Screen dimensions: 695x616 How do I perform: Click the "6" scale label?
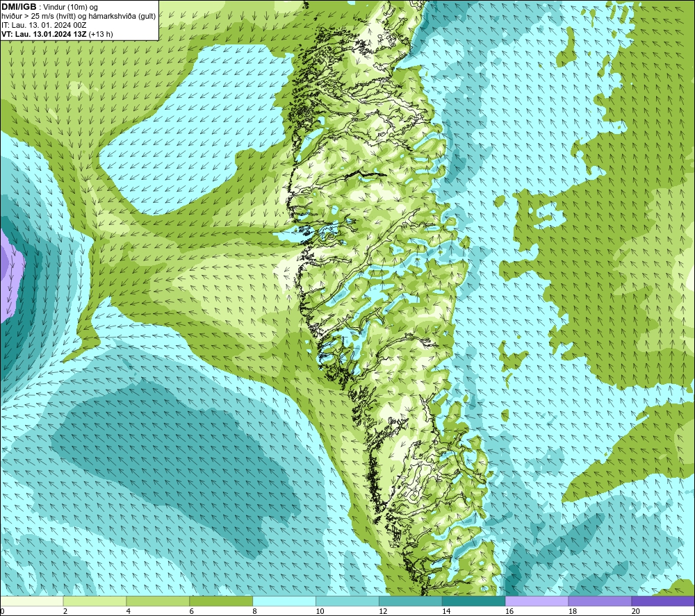pos(192,611)
